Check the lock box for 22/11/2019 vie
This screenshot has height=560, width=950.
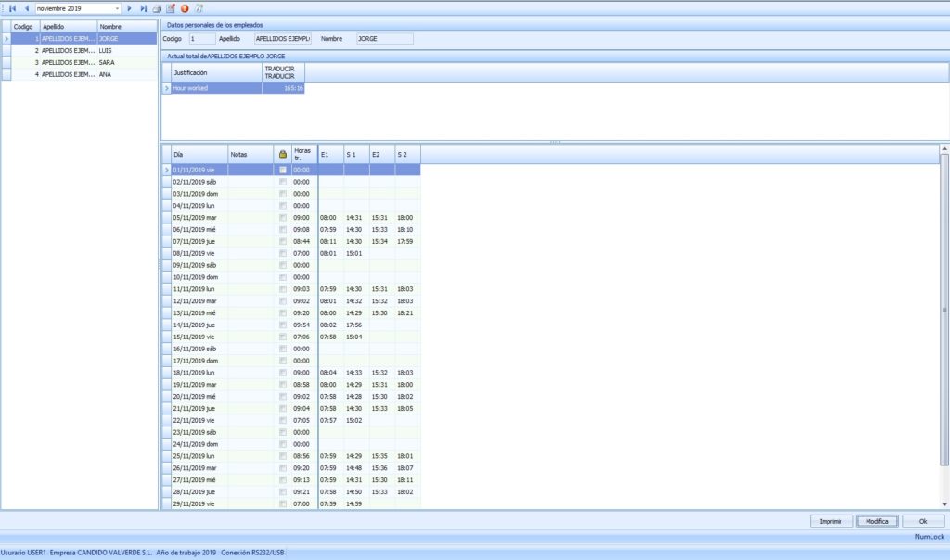[283, 420]
